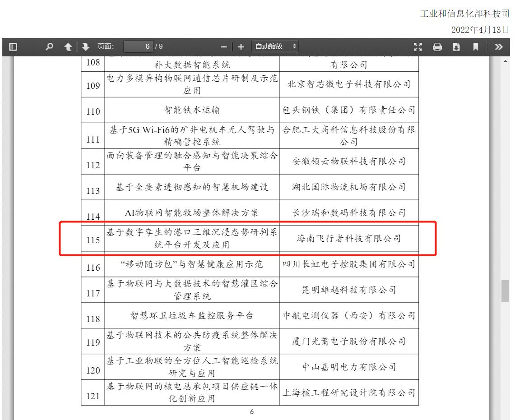
Task: Open the find-in-document search tool
Action: pyautogui.click(x=49, y=46)
